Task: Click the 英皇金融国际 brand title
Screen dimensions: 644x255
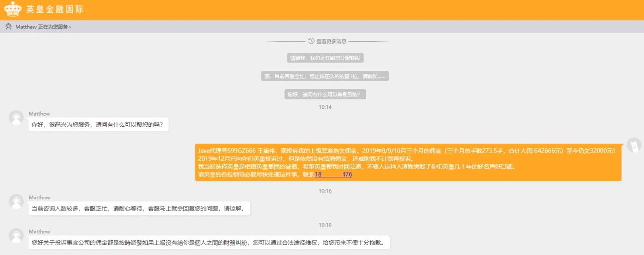Action: pyautogui.click(x=54, y=9)
